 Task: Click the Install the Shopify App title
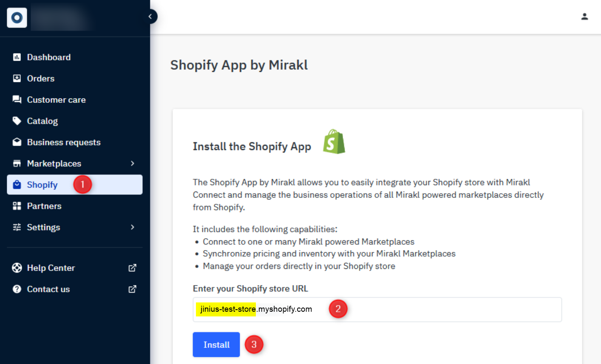(x=252, y=147)
